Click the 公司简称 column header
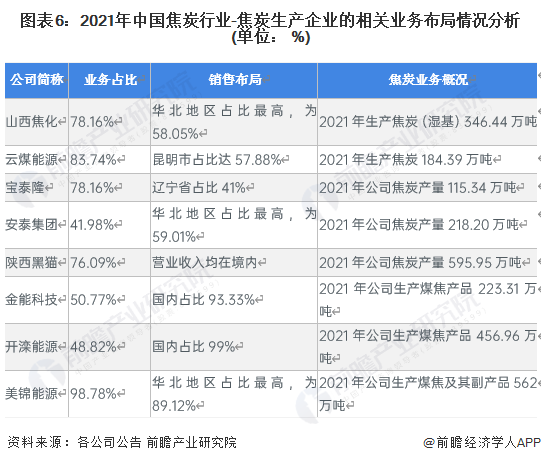 pos(37,80)
